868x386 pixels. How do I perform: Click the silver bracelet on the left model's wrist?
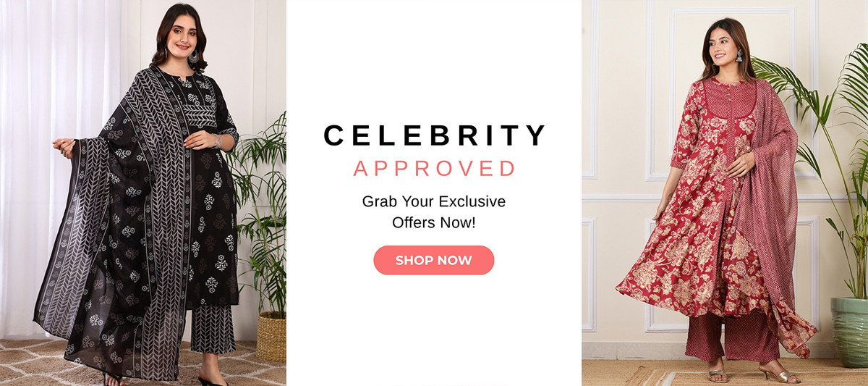click(x=217, y=140)
